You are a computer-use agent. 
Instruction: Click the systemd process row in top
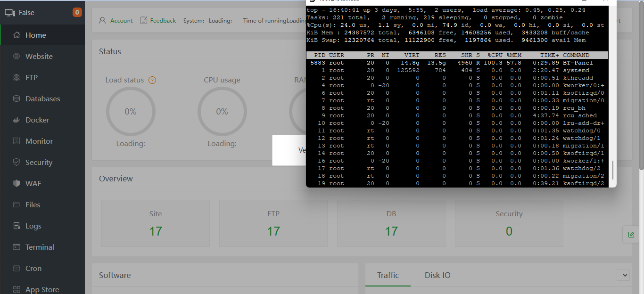(x=457, y=70)
